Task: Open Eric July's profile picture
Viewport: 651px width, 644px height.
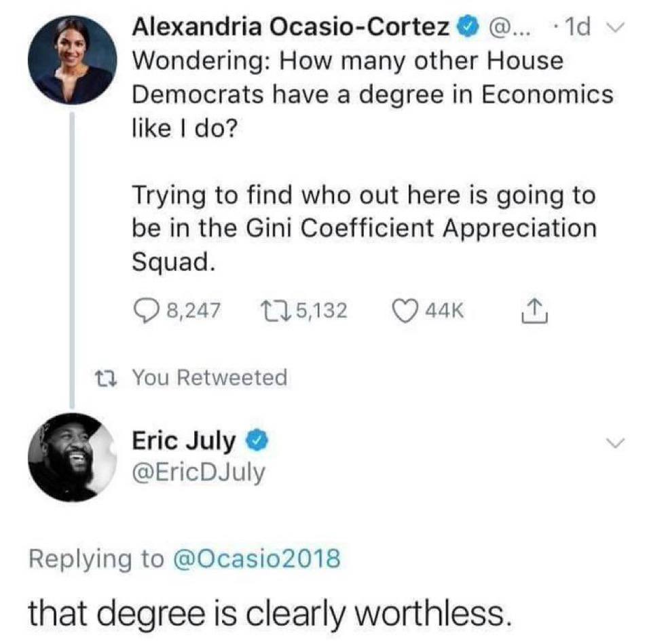Action: click(71, 457)
